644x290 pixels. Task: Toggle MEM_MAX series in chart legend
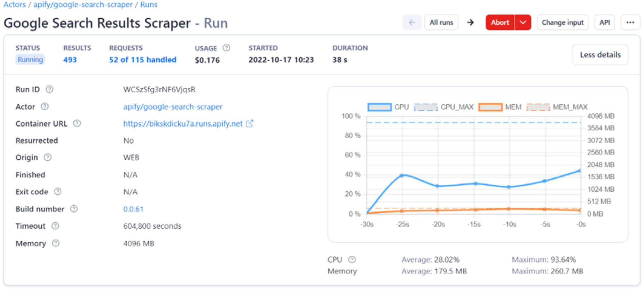[557, 107]
